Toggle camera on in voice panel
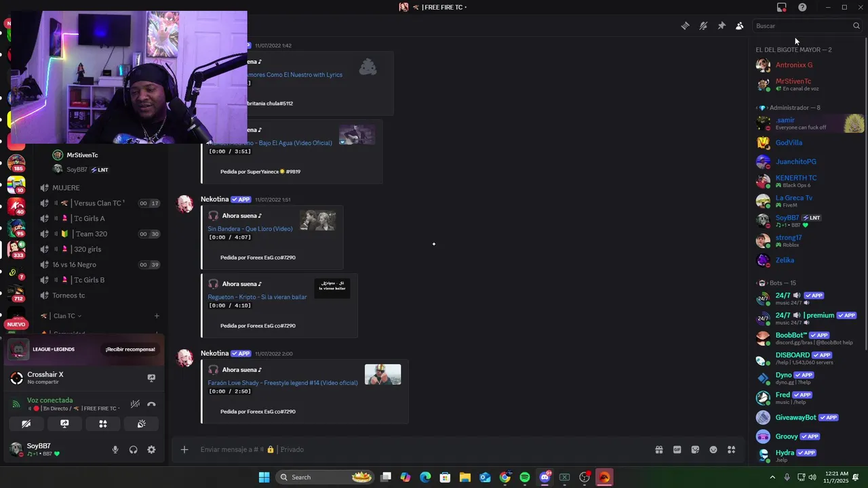This screenshot has width=868, height=488. 26,424
